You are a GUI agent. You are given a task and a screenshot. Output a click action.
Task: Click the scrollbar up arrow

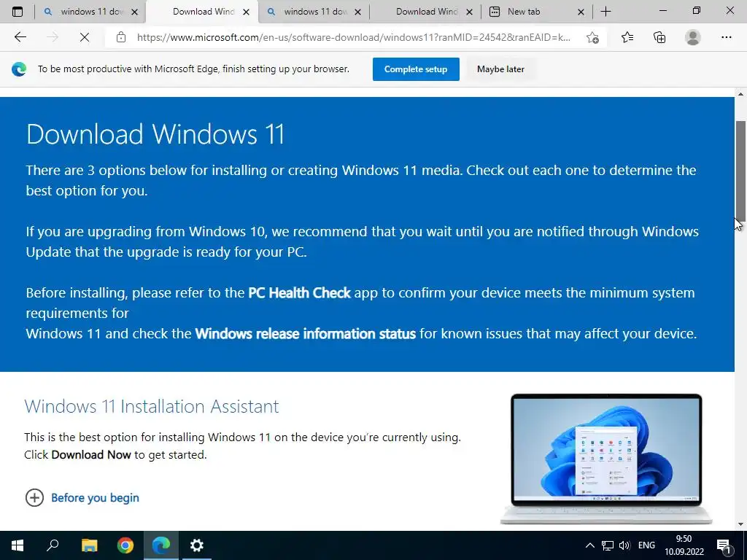coord(741,94)
